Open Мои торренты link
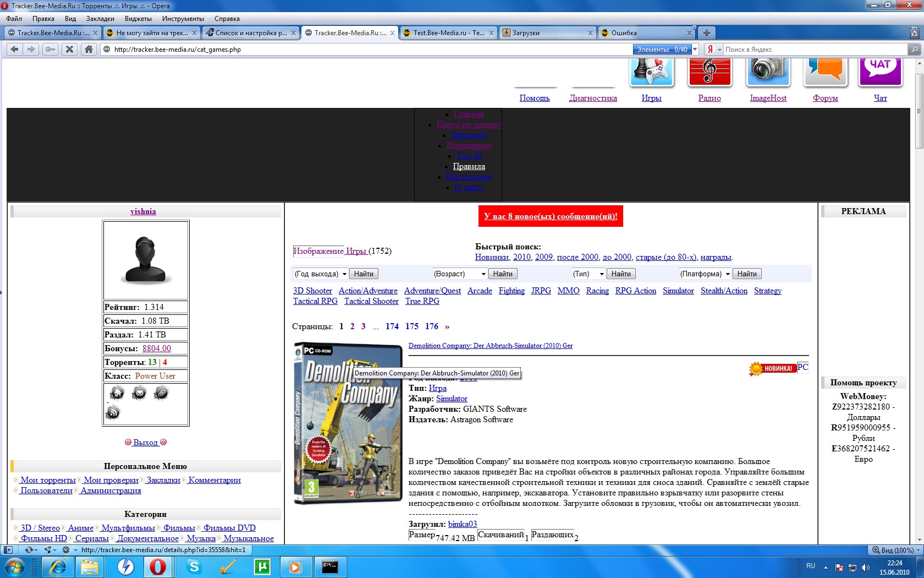924x578 pixels. (48, 480)
